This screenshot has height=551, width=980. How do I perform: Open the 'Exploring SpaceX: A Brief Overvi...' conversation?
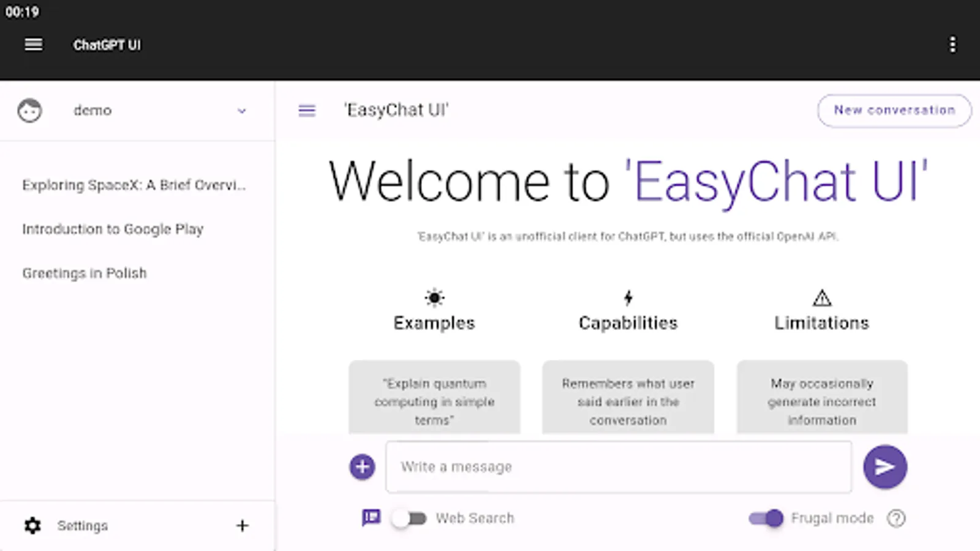click(134, 185)
